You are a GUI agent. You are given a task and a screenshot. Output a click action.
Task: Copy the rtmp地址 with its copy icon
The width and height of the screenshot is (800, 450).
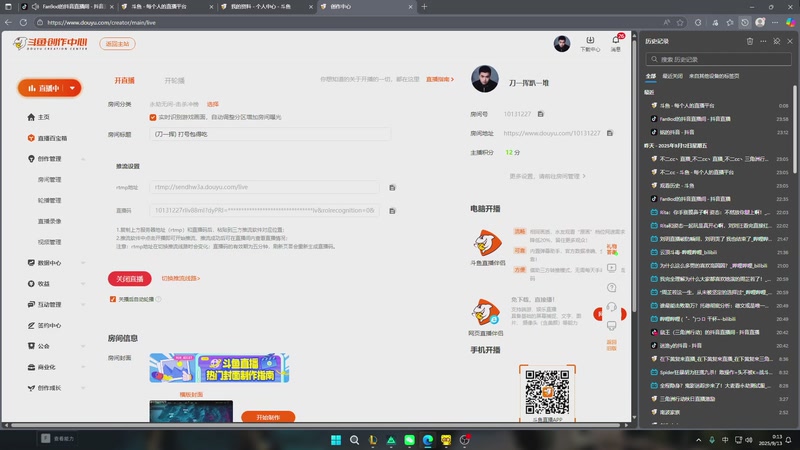coord(392,188)
